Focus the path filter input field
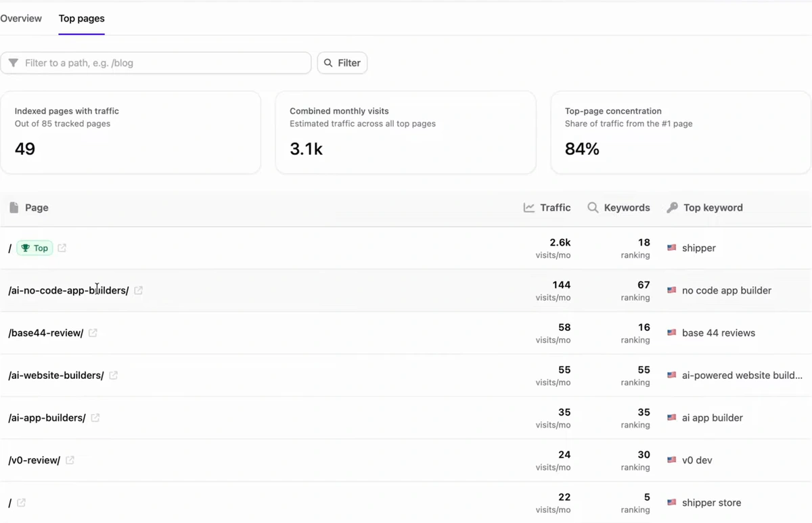Image resolution: width=812 pixels, height=523 pixels. coord(156,63)
